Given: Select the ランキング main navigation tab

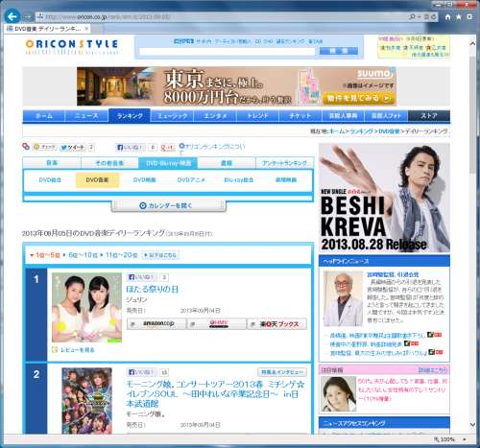Looking at the screenshot, I should [130, 116].
